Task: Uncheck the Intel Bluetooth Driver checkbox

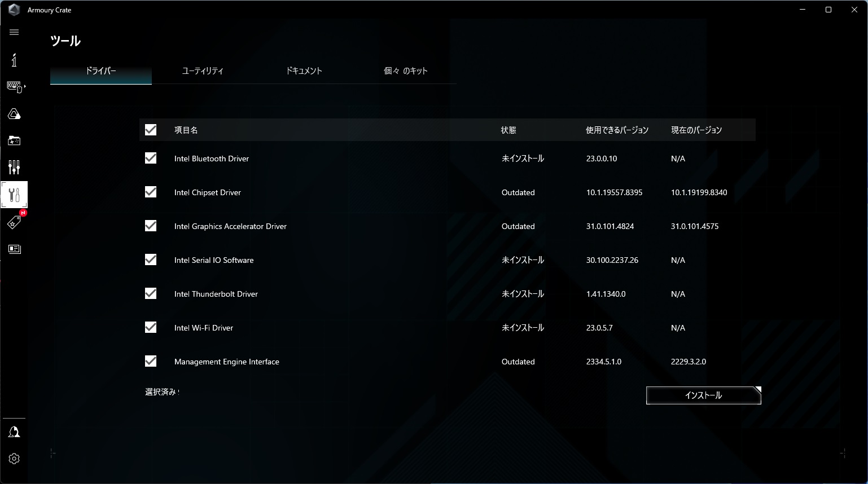Action: (151, 158)
